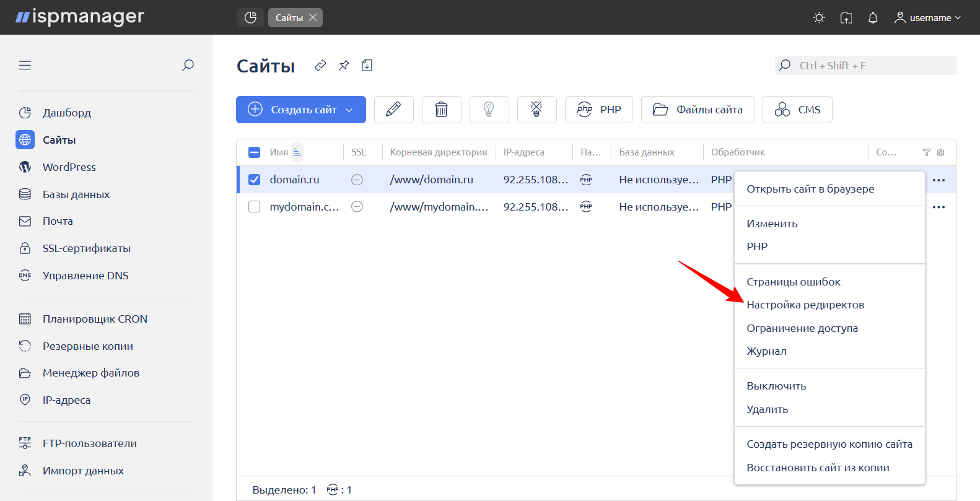This screenshot has height=501, width=980.
Task: Select Настройка редиректов from context menu
Action: (805, 305)
